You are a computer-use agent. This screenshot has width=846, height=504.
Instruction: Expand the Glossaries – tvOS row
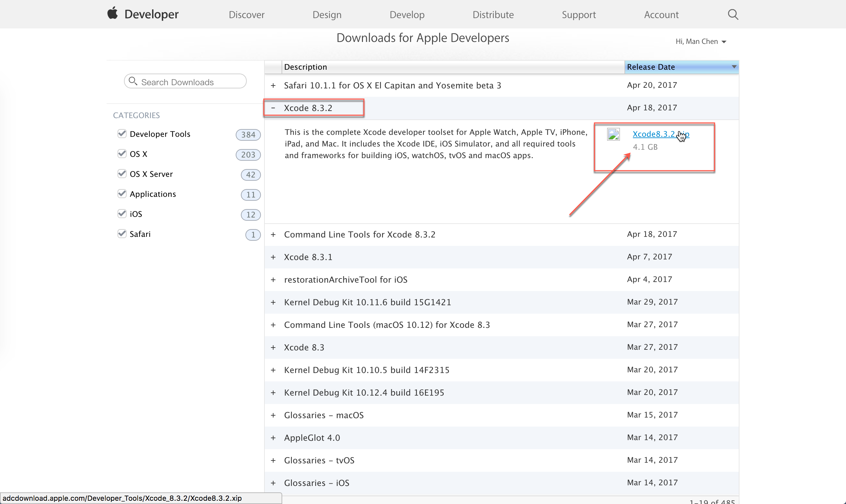pos(273,460)
